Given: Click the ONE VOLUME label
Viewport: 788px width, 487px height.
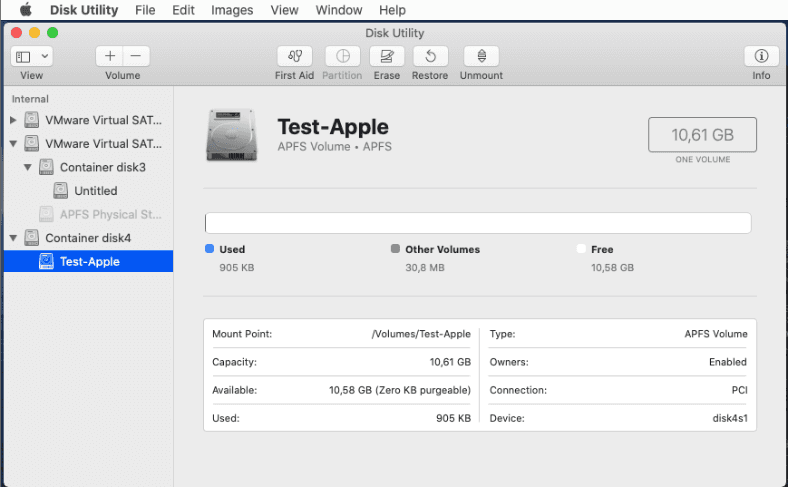Looking at the screenshot, I should coord(703,159).
